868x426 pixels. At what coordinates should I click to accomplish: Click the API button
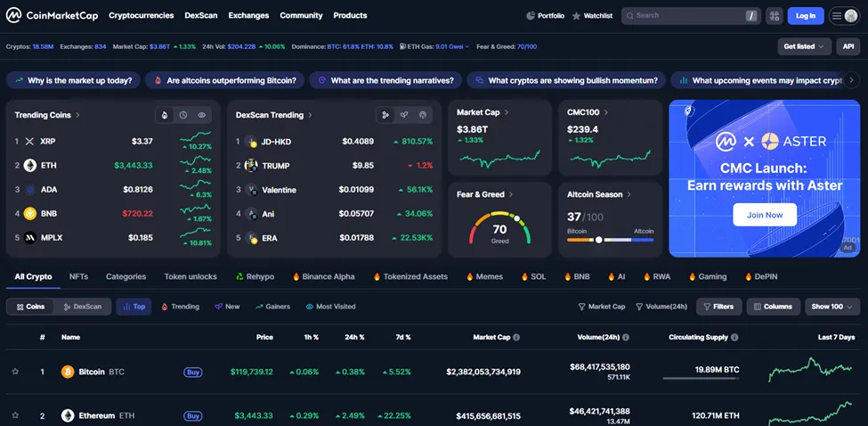point(848,46)
